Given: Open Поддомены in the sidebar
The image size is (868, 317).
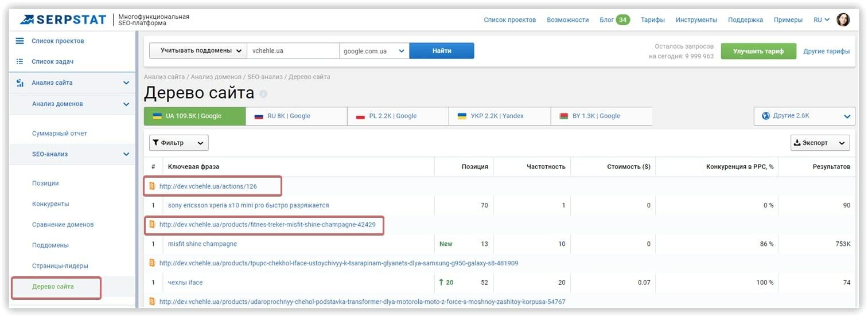Looking at the screenshot, I should 50,245.
